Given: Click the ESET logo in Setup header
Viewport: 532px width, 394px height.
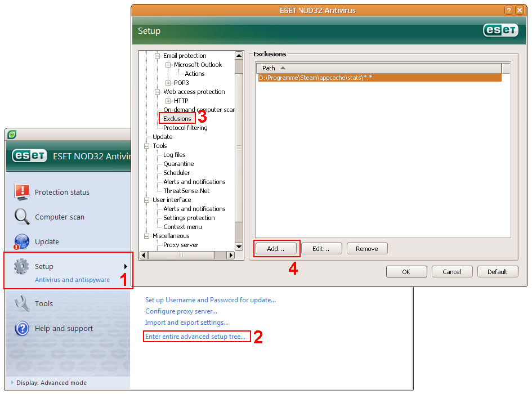Looking at the screenshot, I should (x=500, y=30).
